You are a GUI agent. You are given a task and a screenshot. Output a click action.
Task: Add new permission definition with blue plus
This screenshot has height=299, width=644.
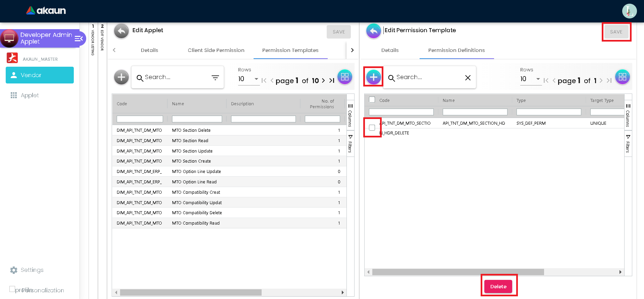coord(373,77)
